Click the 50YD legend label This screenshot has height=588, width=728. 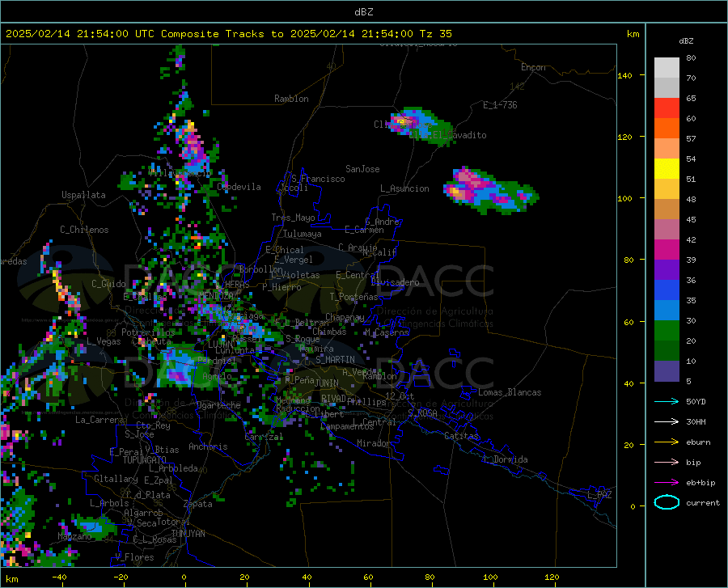coord(696,401)
